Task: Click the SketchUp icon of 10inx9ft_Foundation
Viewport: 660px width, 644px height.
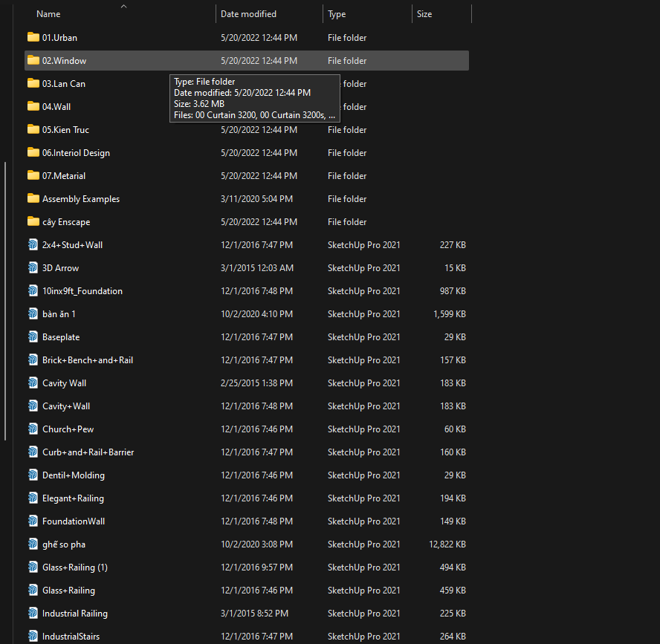Action: click(x=33, y=290)
